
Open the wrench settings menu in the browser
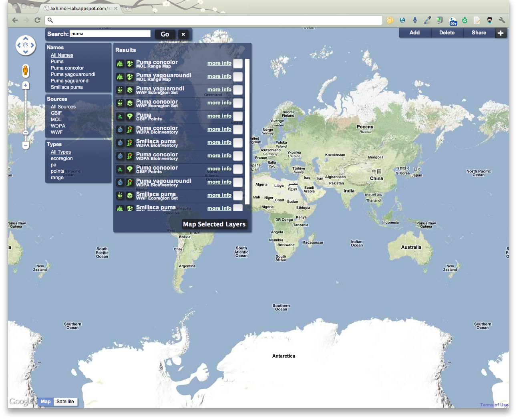pyautogui.click(x=501, y=20)
